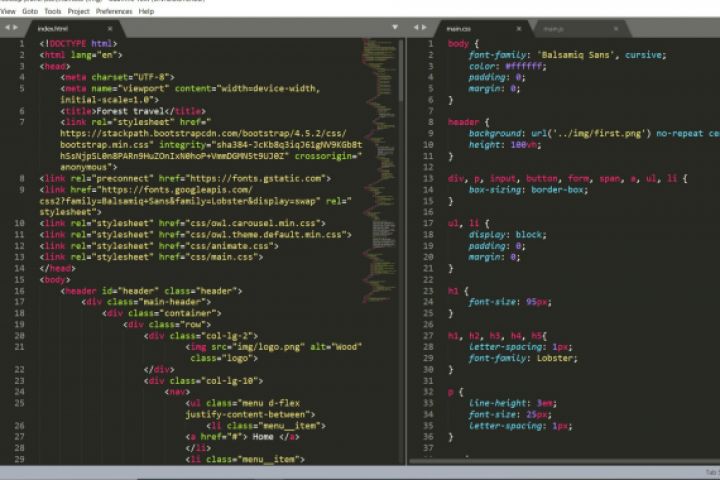Click the div class="main-header" line
Screen dimensions: 720x480
146,302
